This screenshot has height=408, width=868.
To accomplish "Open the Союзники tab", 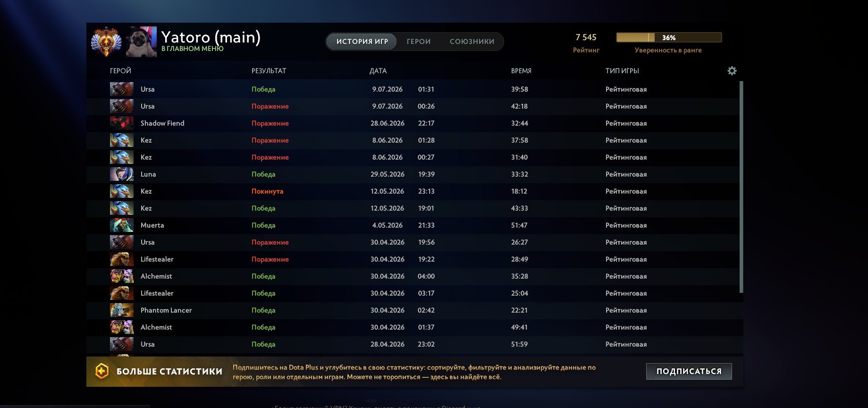I will (472, 42).
